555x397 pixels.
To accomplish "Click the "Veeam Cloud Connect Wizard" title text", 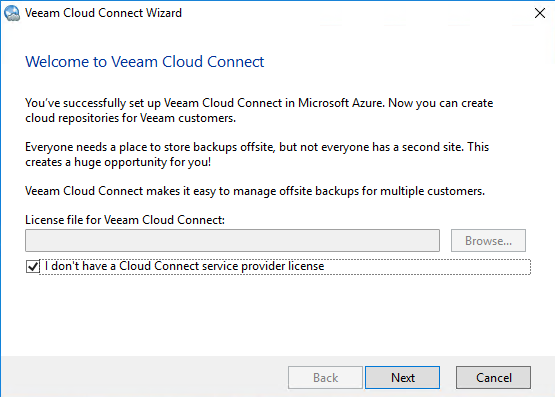I will (x=103, y=13).
